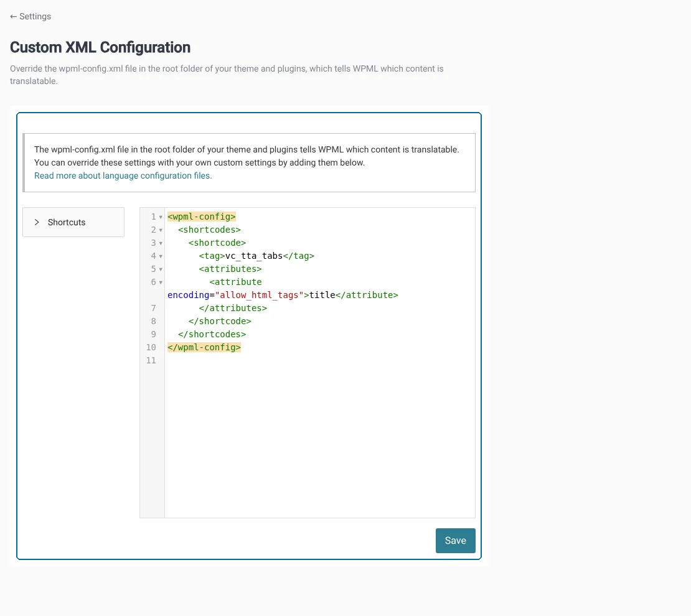
Task: Click the closing </wpml-config> tag
Action: pos(204,347)
